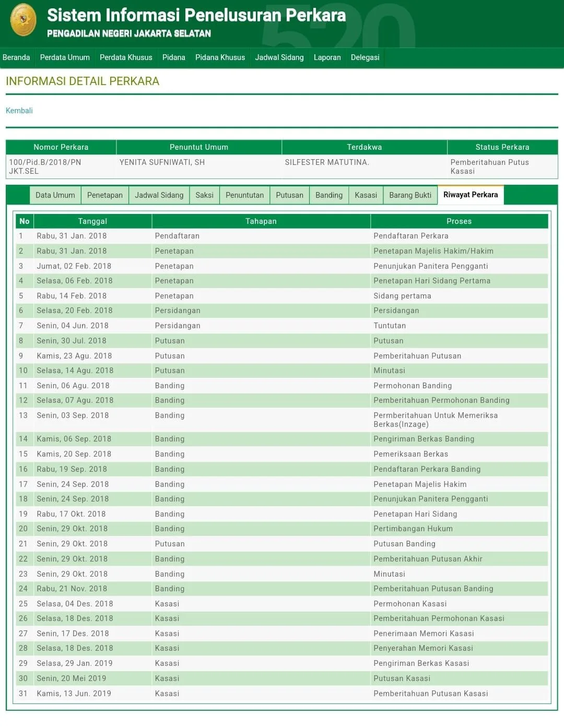The width and height of the screenshot is (564, 728).
Task: Select the Riwayat Perkara tab
Action: 471,195
